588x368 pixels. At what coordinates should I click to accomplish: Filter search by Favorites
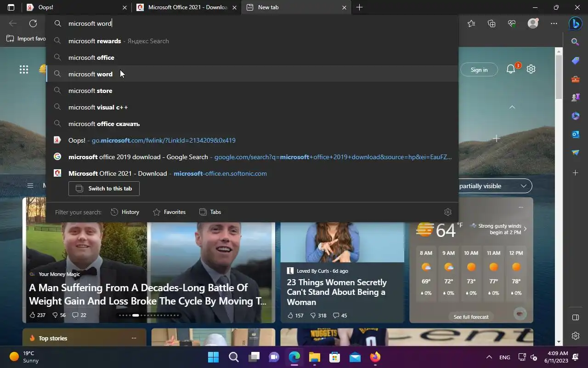point(169,212)
